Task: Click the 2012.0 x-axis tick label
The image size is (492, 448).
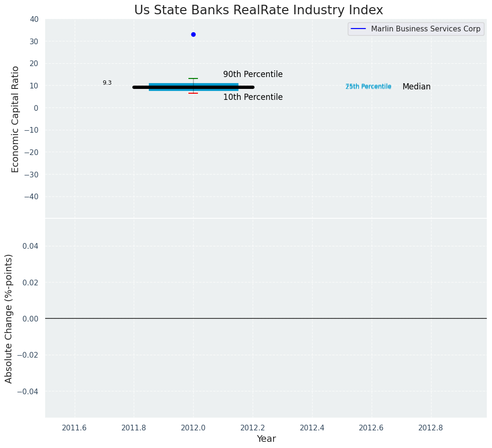Action: 193,428
